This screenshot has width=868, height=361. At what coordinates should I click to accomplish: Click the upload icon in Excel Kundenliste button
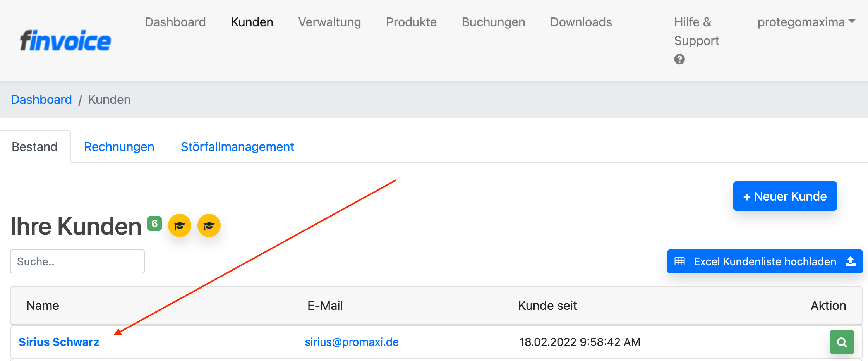click(x=850, y=261)
